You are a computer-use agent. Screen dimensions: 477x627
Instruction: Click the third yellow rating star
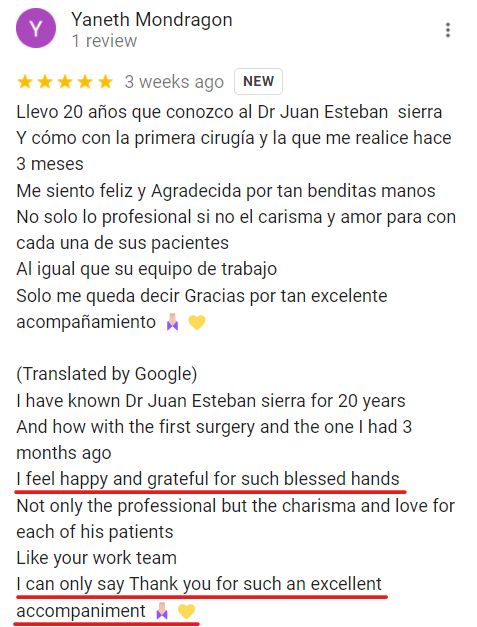click(x=65, y=82)
